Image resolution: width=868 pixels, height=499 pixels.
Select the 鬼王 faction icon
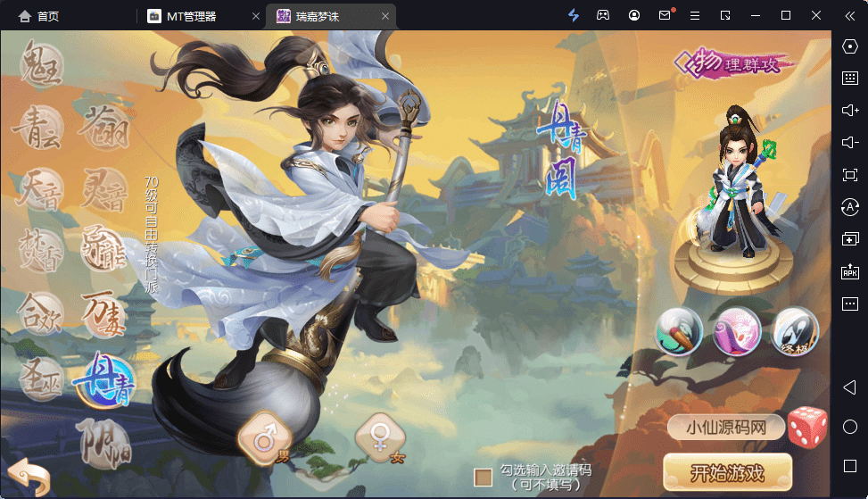[42, 65]
